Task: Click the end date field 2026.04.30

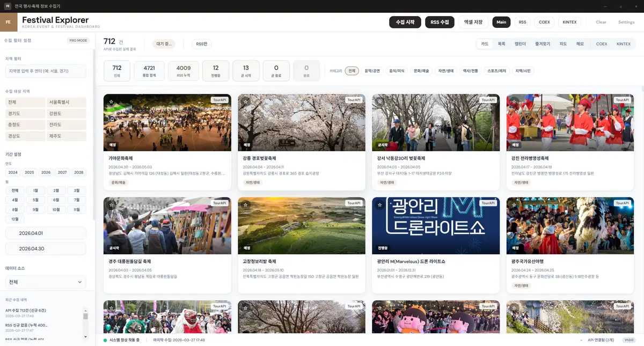Action: coord(46,249)
